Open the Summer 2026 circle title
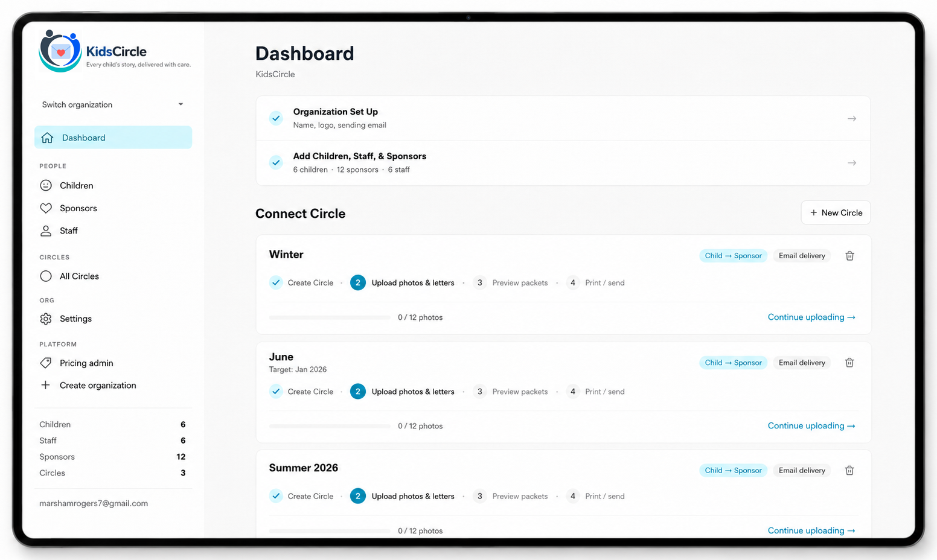The image size is (937, 560). tap(304, 468)
